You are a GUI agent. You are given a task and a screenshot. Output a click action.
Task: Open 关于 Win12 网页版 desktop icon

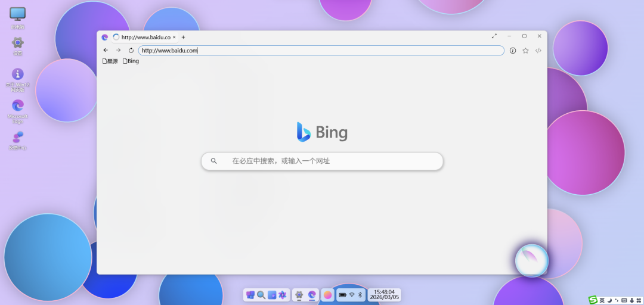[x=17, y=80]
